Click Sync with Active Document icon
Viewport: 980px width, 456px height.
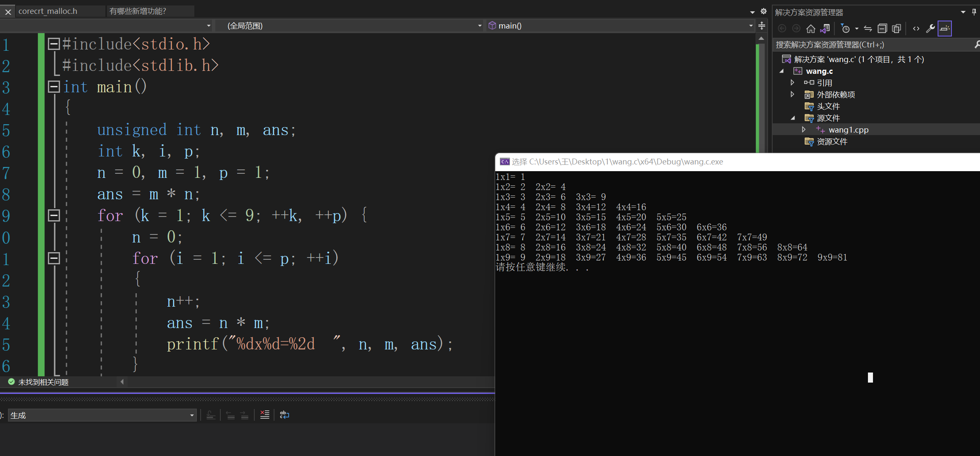click(x=868, y=29)
